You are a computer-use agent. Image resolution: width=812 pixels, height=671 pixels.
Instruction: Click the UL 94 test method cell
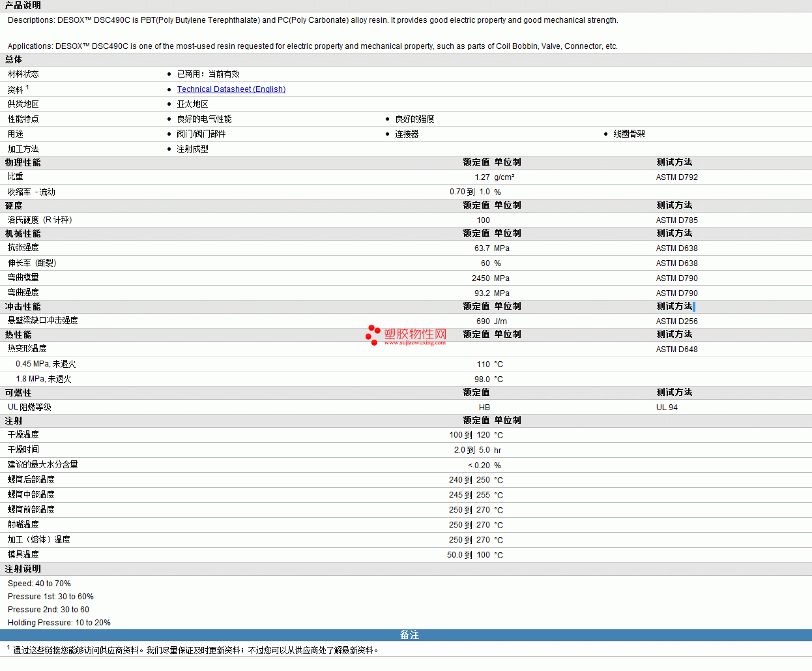pyautogui.click(x=667, y=408)
